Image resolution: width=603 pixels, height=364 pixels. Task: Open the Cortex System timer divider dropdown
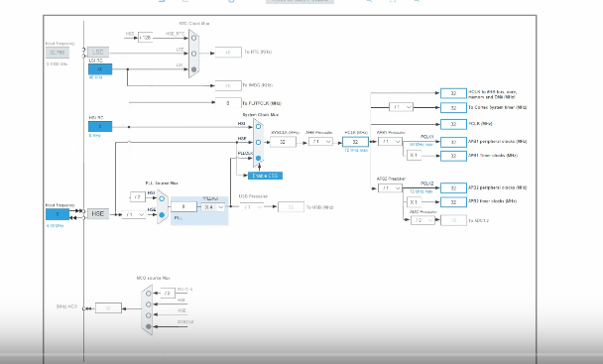tap(401, 107)
